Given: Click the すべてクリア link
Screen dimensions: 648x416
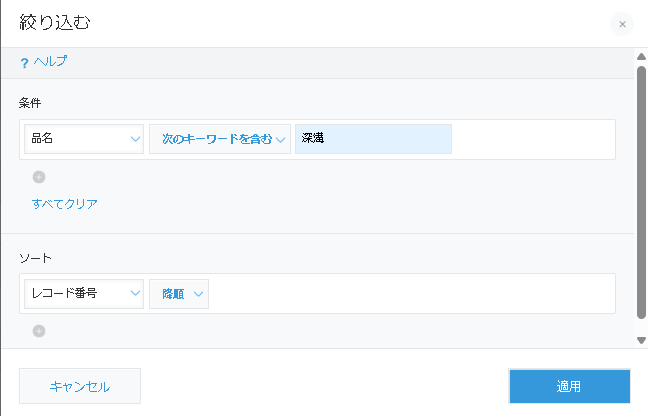Looking at the screenshot, I should pos(65,204).
